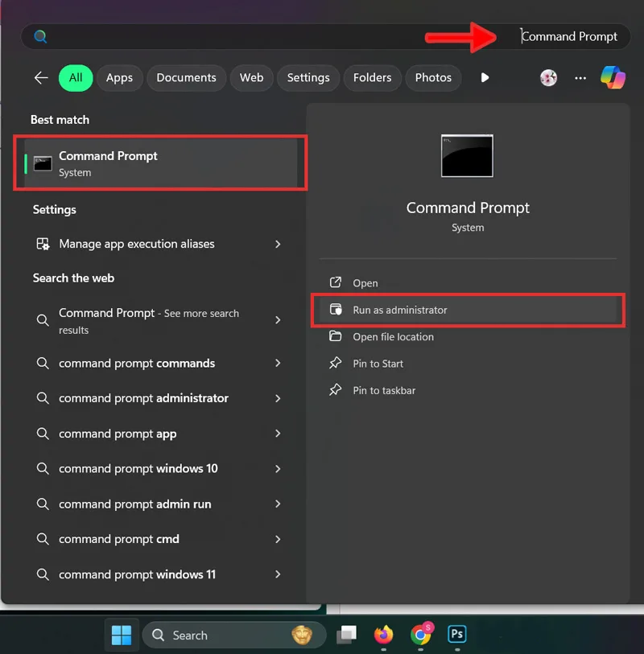Switch to the Folders filter tab
Screen dimensions: 644x654
pos(372,77)
